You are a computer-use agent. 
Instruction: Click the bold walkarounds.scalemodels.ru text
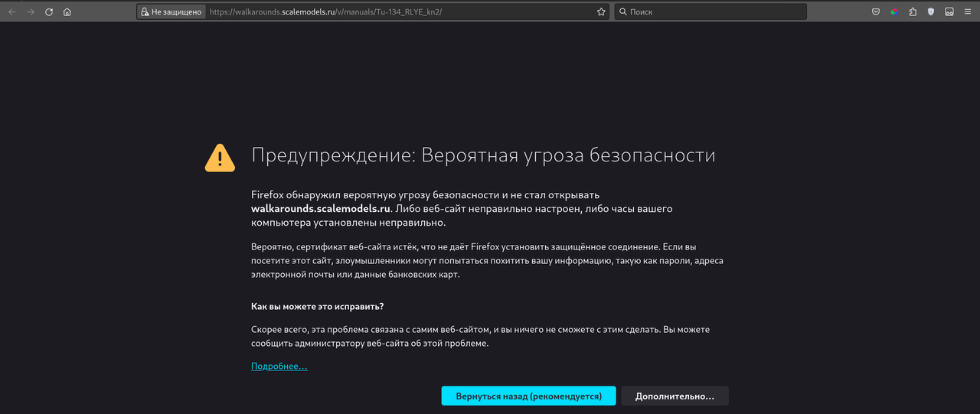tap(321, 208)
